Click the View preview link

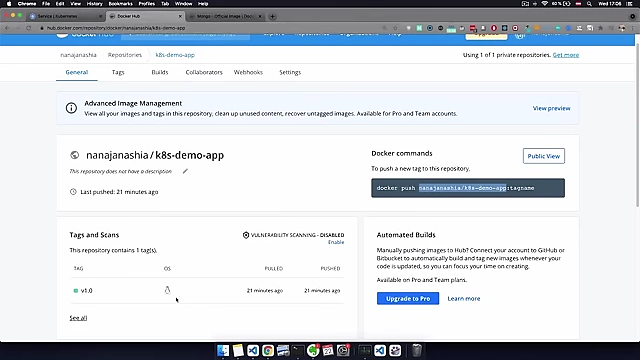click(x=551, y=108)
